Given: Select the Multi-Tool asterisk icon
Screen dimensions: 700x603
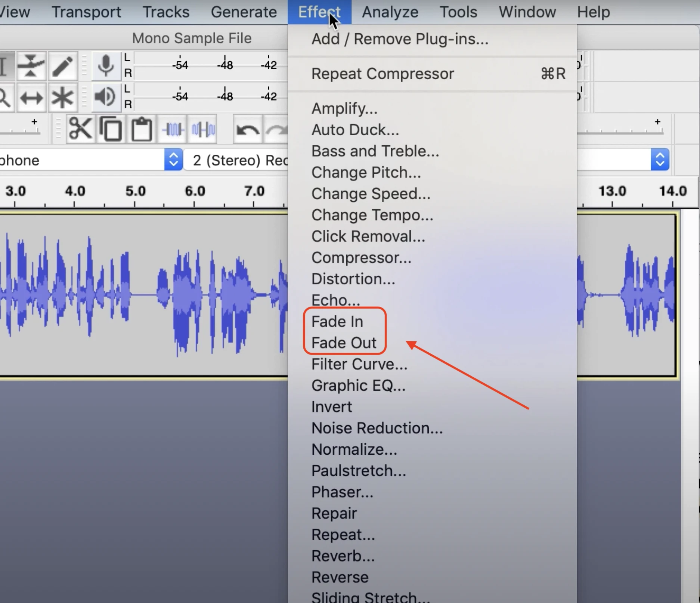Looking at the screenshot, I should 62,98.
